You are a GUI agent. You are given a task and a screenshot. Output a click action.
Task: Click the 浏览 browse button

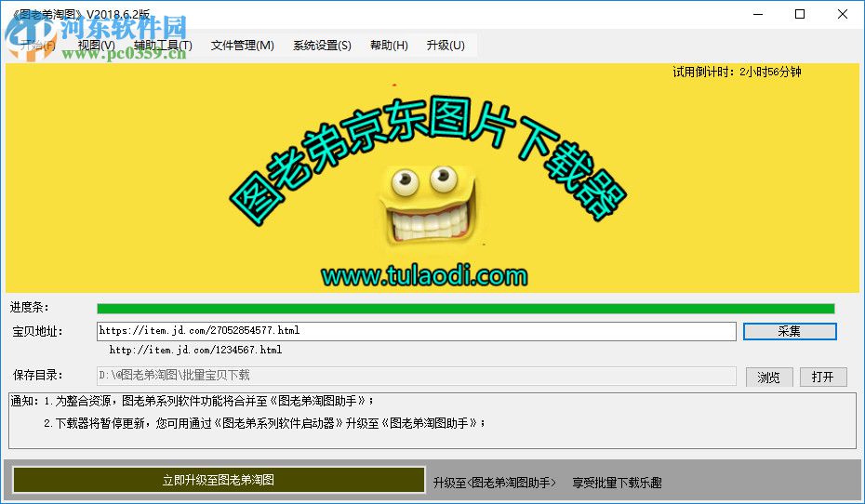[768, 378]
